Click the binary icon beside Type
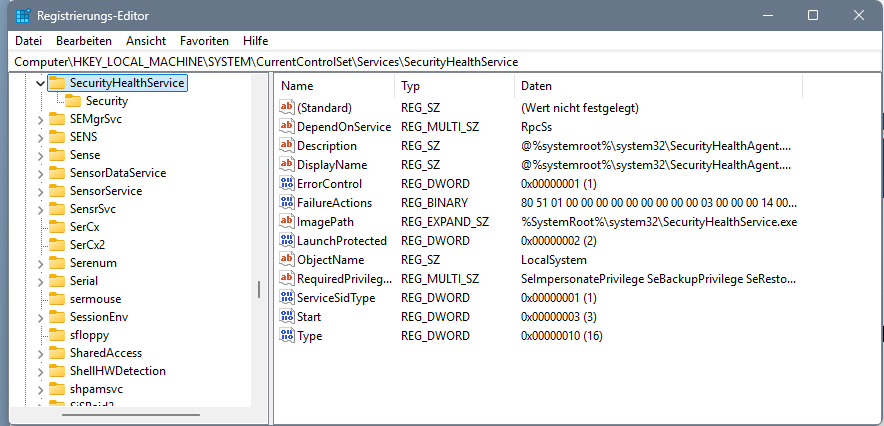 [287, 336]
